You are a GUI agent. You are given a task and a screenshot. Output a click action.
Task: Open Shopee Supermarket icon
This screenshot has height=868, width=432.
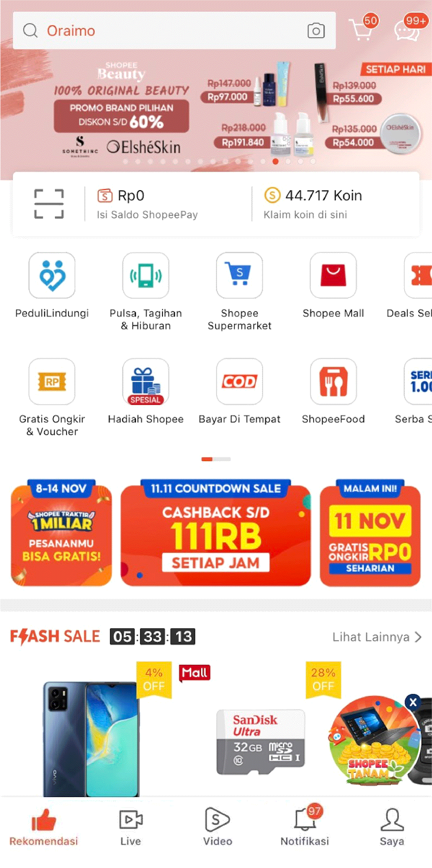[x=239, y=275]
